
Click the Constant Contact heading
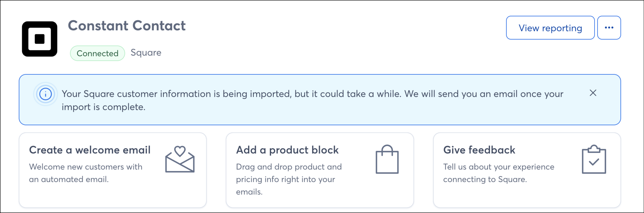click(127, 26)
